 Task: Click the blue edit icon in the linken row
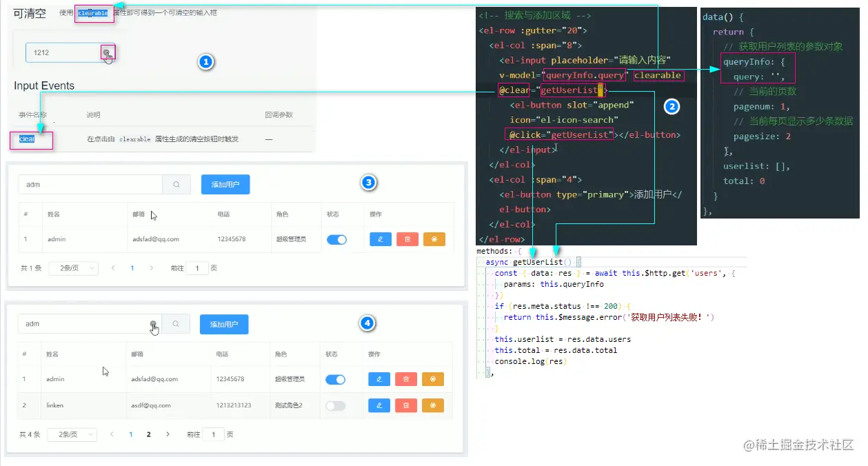(x=379, y=405)
